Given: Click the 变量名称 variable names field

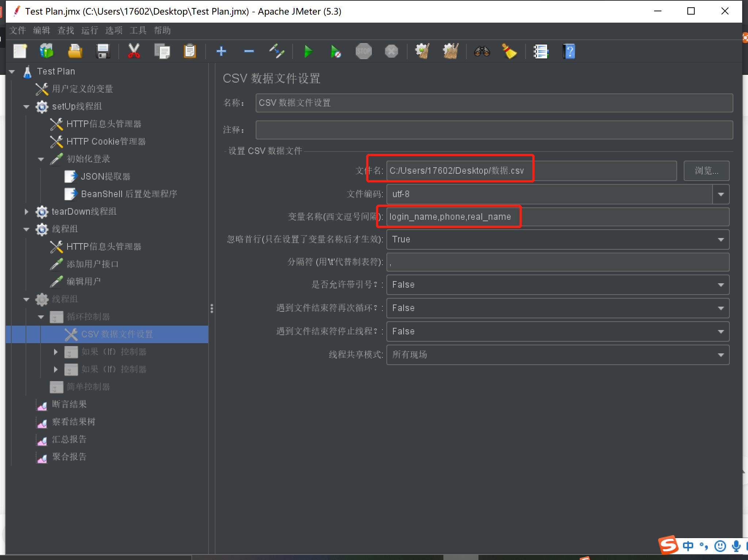Looking at the screenshot, I should coord(558,217).
